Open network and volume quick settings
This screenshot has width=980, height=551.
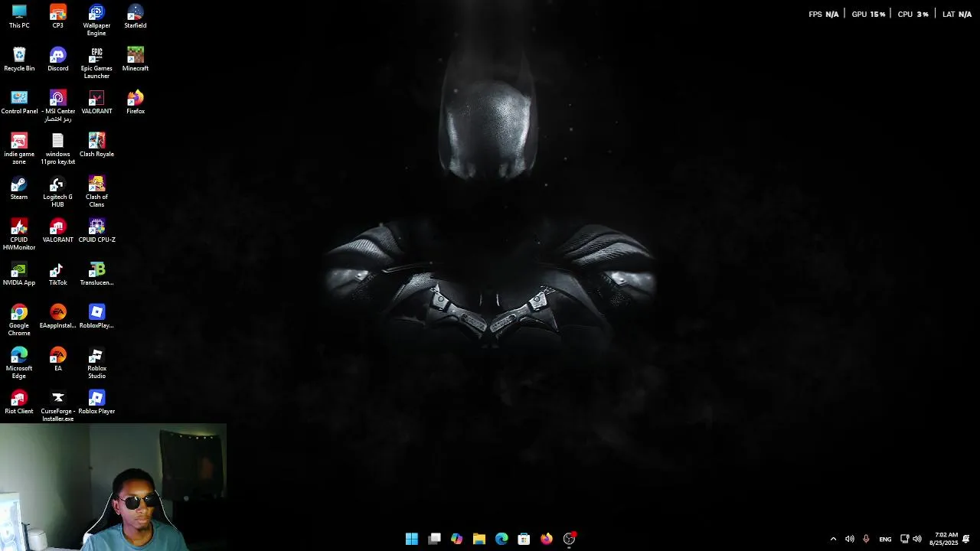click(x=910, y=539)
